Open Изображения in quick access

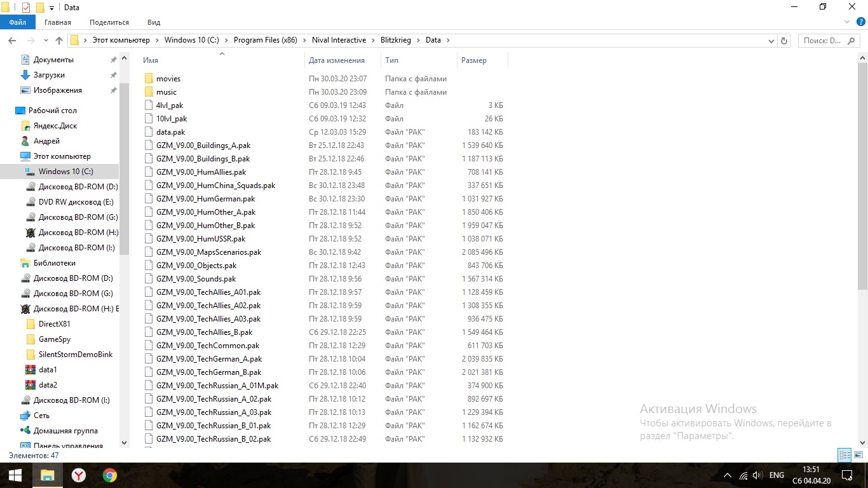click(x=51, y=90)
